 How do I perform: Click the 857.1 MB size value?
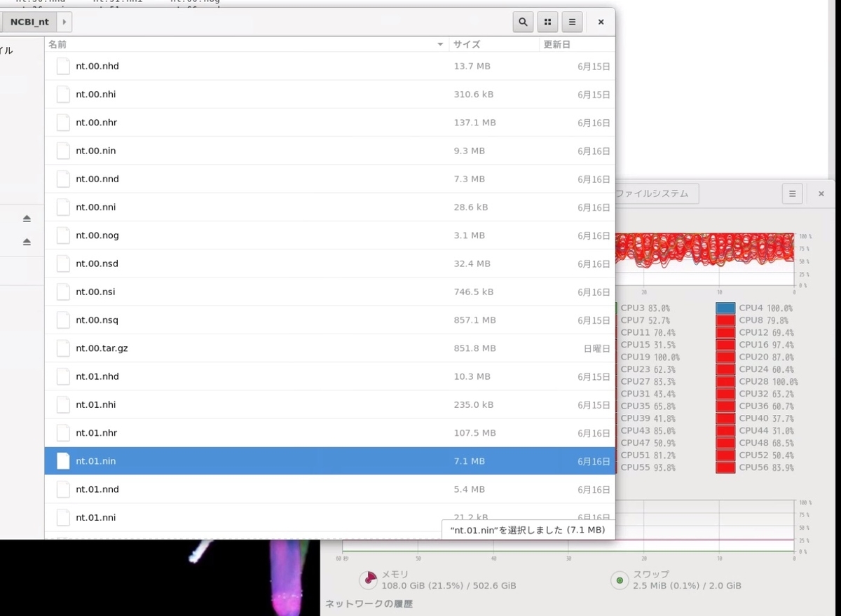(x=474, y=320)
